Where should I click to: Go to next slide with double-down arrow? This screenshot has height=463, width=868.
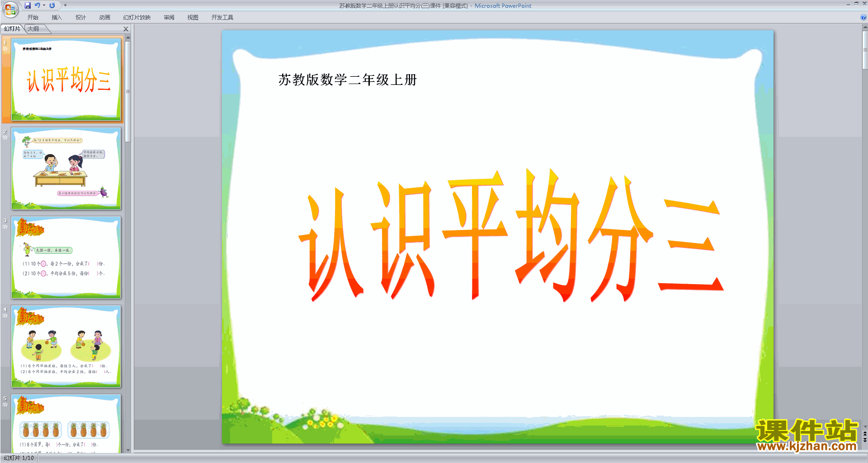point(865,440)
